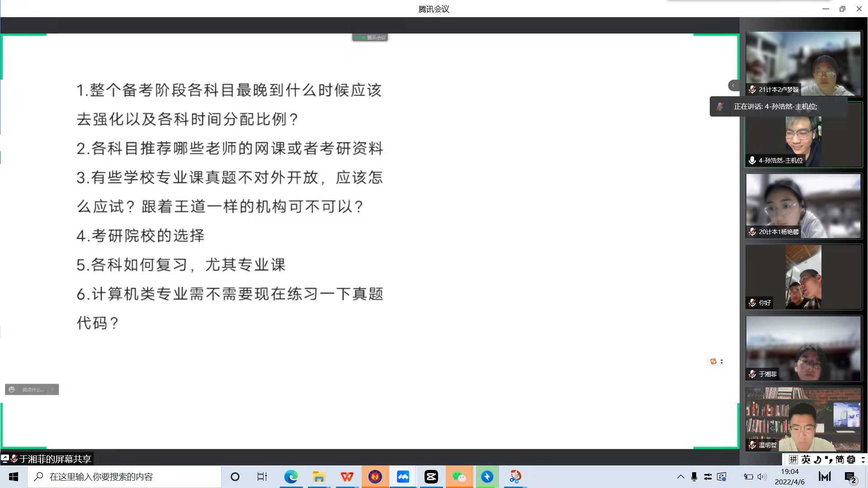Open the IME settings gear icon
The height and width of the screenshot is (488, 868).
tap(851, 460)
